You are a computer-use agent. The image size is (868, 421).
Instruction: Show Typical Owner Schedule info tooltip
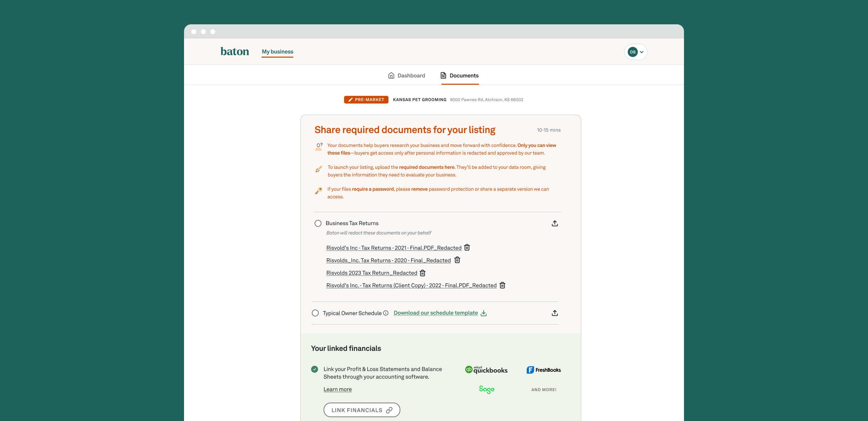click(x=386, y=313)
